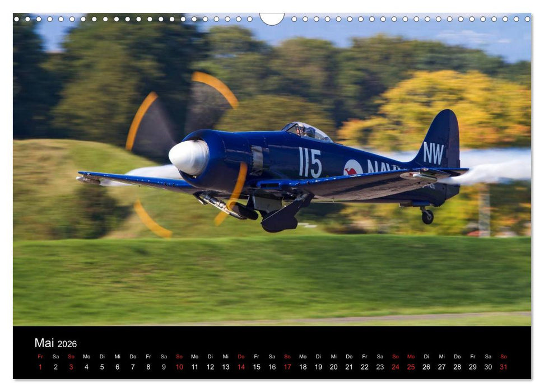Click the red holiday date 14
This screenshot has width=544, height=392.
click(241, 366)
